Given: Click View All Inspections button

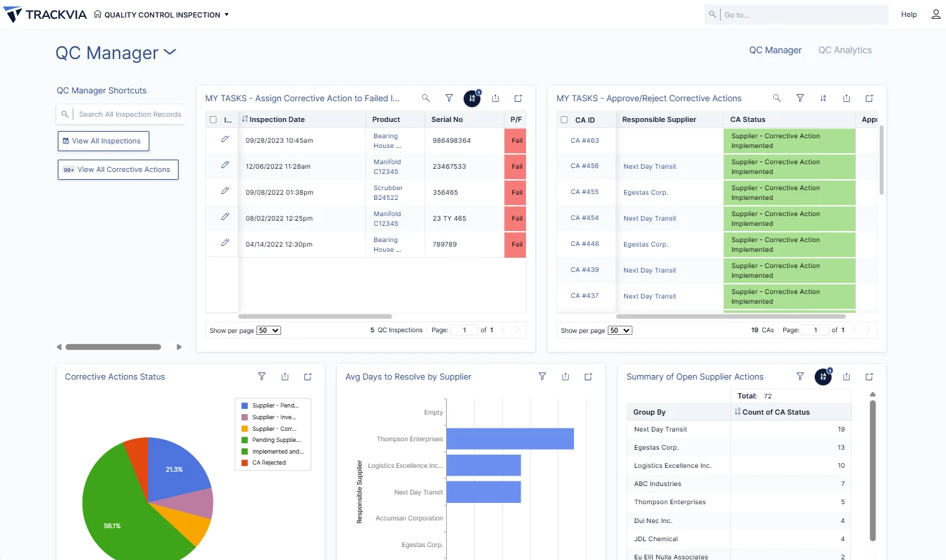Looking at the screenshot, I should [x=103, y=141].
